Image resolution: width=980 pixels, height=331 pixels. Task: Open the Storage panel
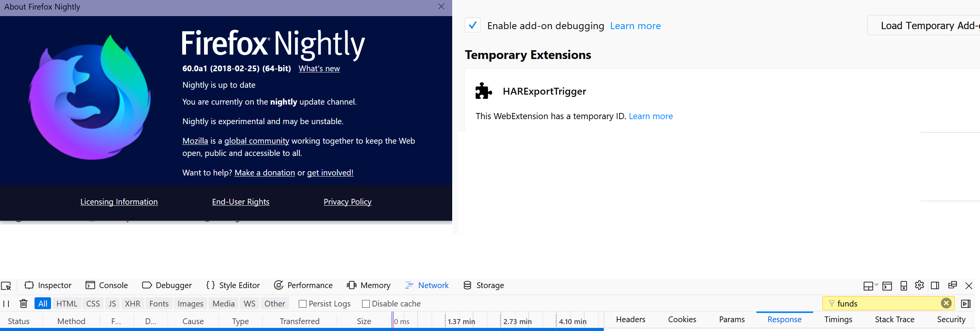pyautogui.click(x=484, y=285)
